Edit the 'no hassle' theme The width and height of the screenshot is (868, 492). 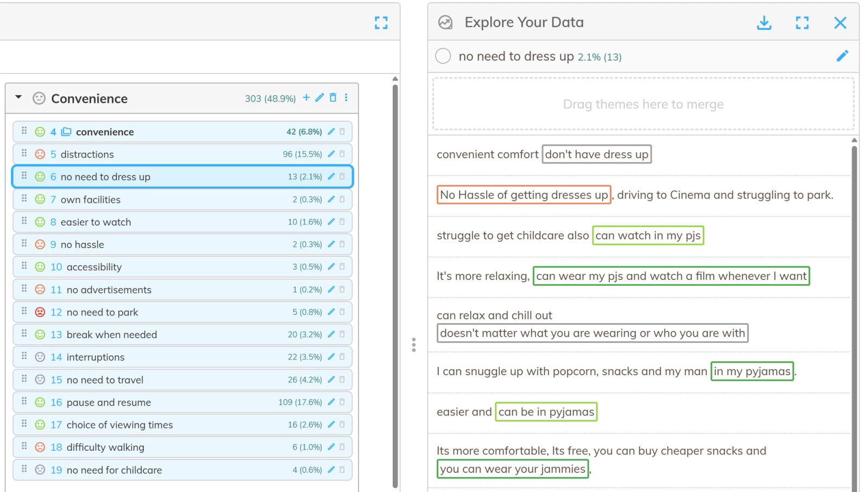[331, 244]
